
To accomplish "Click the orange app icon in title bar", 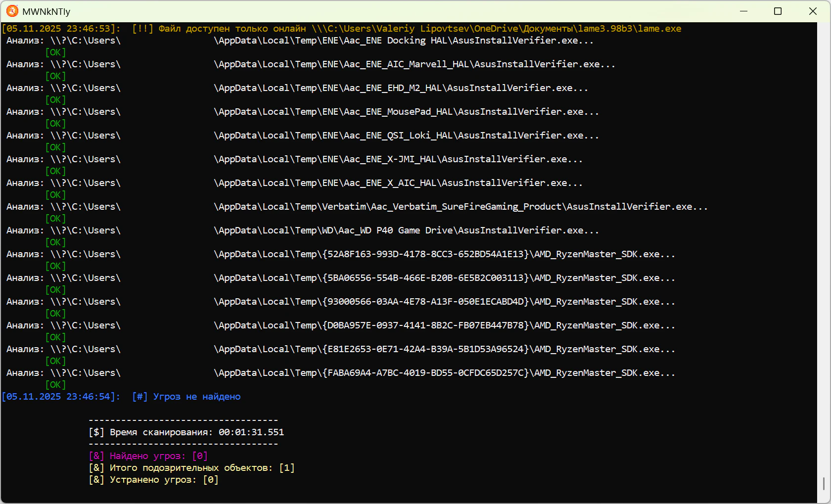I will tap(12, 11).
